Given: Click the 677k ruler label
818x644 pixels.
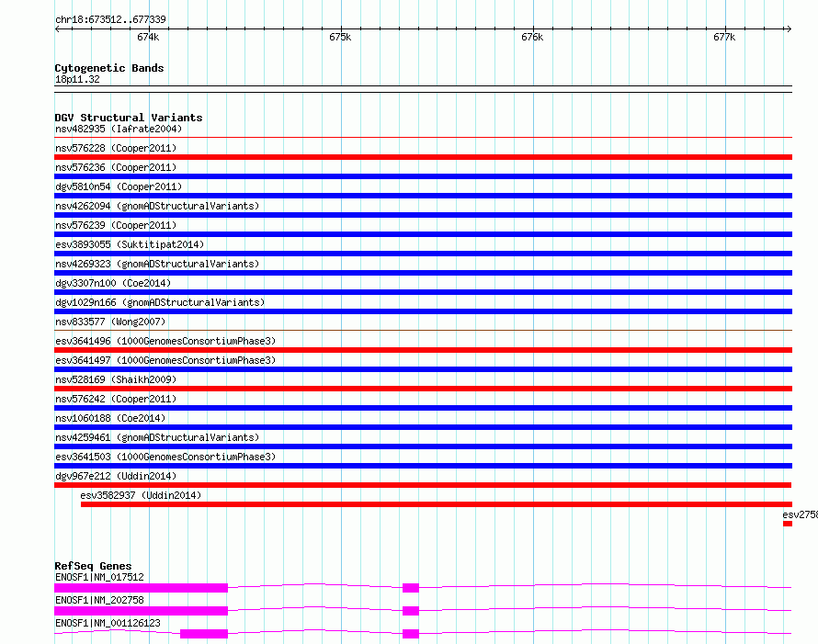Looking at the screenshot, I should click(724, 37).
